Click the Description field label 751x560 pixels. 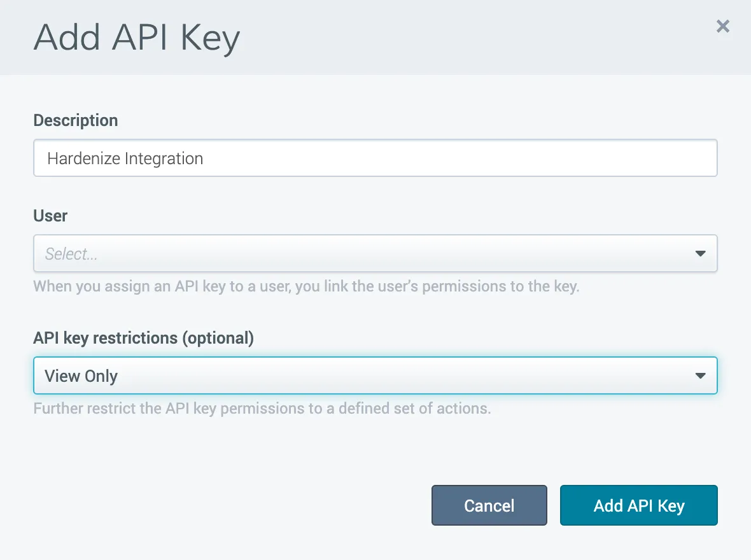click(75, 120)
